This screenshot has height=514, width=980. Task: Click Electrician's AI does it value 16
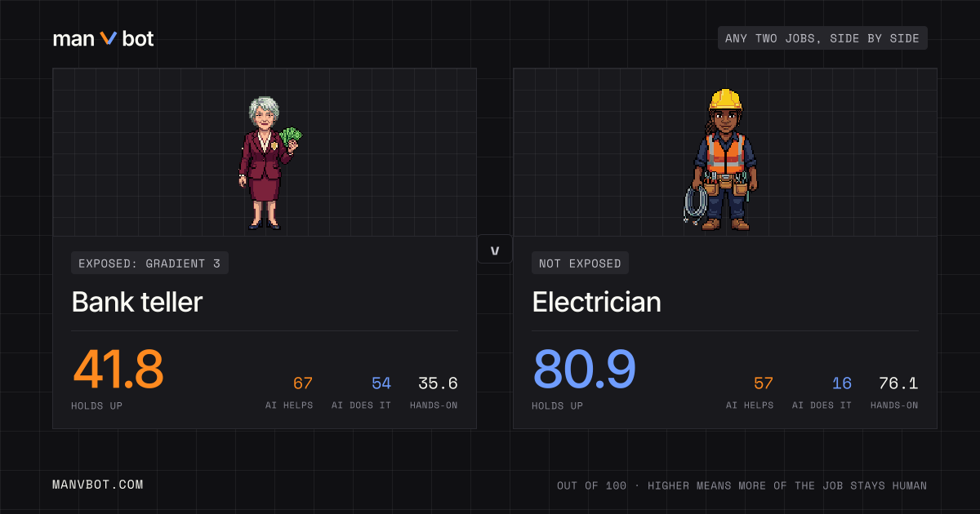coord(842,383)
